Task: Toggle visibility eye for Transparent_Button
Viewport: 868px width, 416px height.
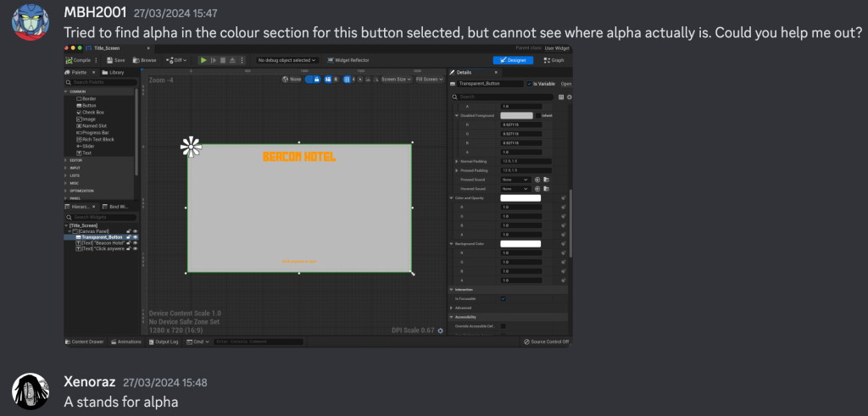Action: [x=134, y=237]
